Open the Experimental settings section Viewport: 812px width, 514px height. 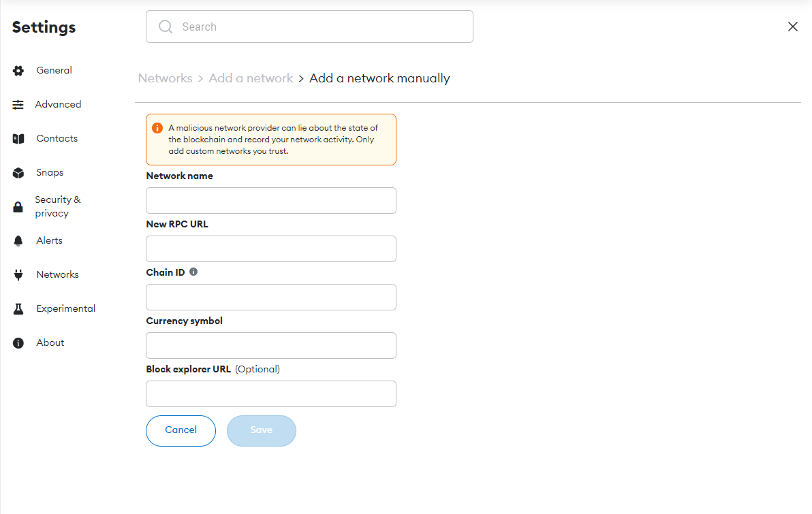point(65,308)
